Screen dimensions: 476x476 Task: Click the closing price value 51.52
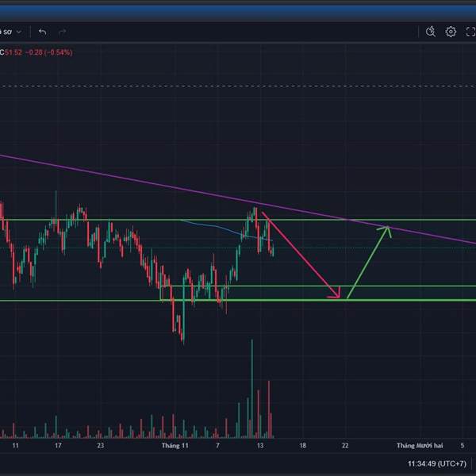coord(13,52)
